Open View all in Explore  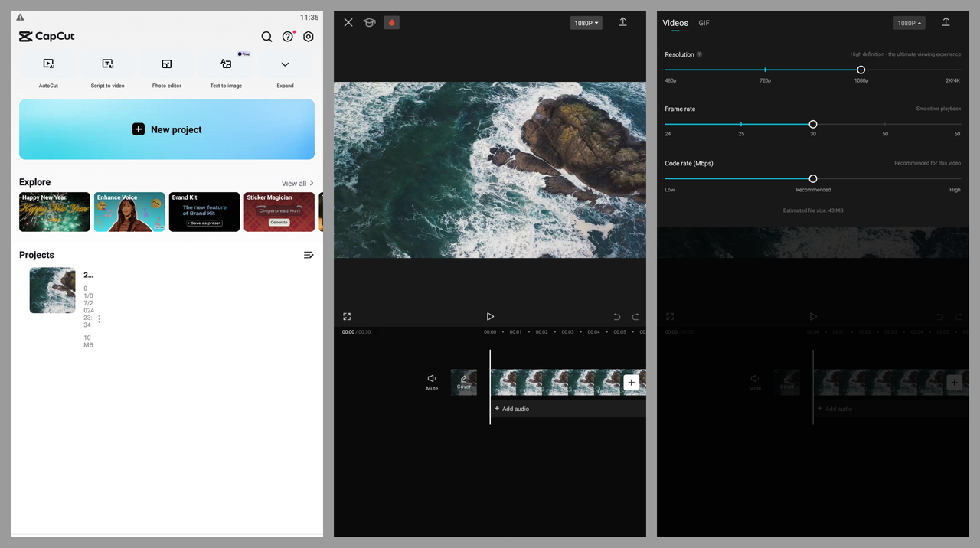click(297, 184)
